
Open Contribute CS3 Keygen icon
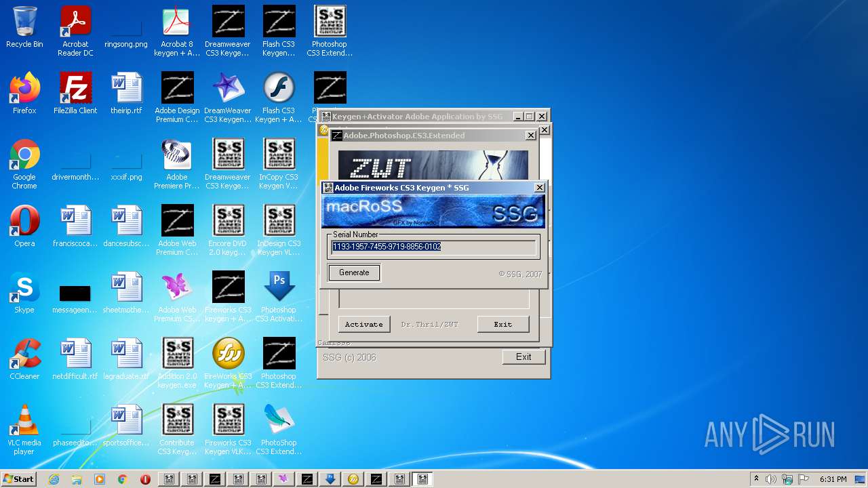coord(177,430)
